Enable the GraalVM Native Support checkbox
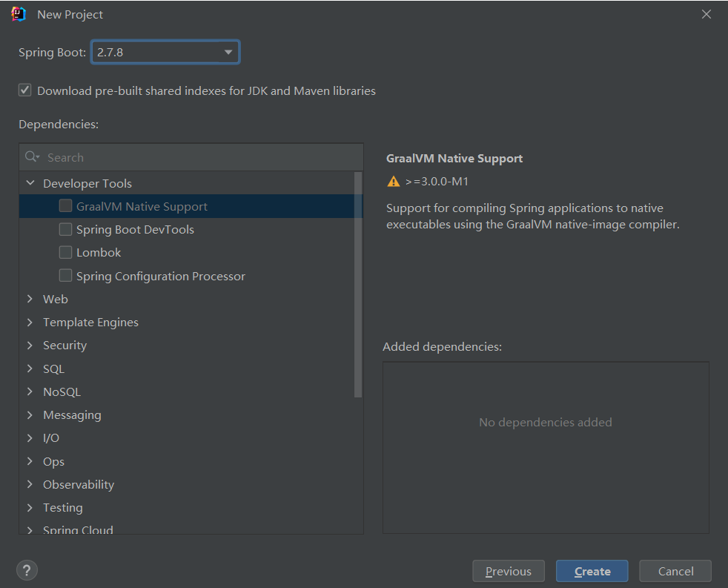Screen dimensions: 728x588 66,206
